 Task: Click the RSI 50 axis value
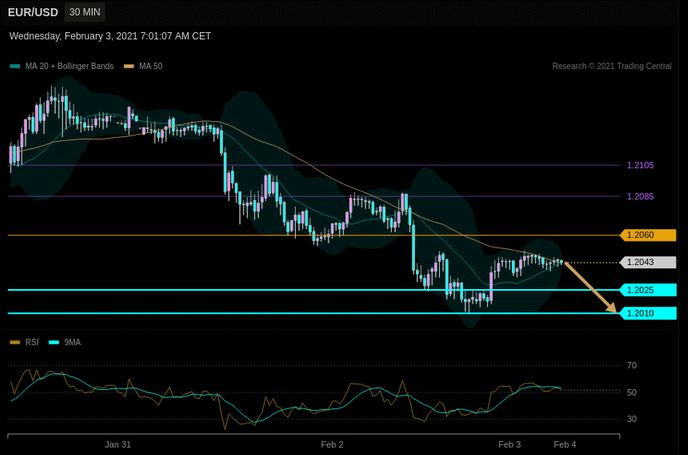[x=632, y=392]
